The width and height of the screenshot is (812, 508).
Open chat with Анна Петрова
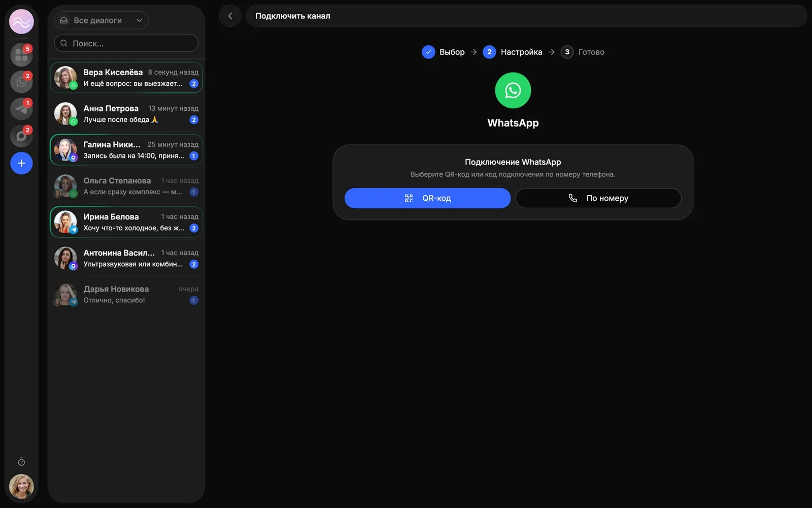(126, 114)
